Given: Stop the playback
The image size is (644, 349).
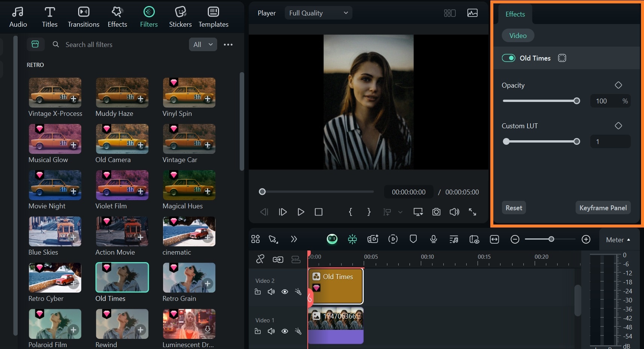Looking at the screenshot, I should pyautogui.click(x=319, y=212).
